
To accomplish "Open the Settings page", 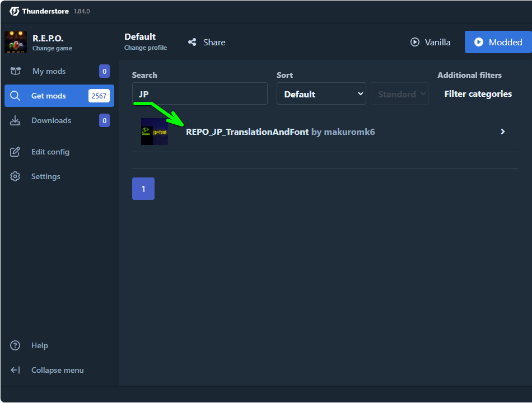I will click(x=59, y=176).
